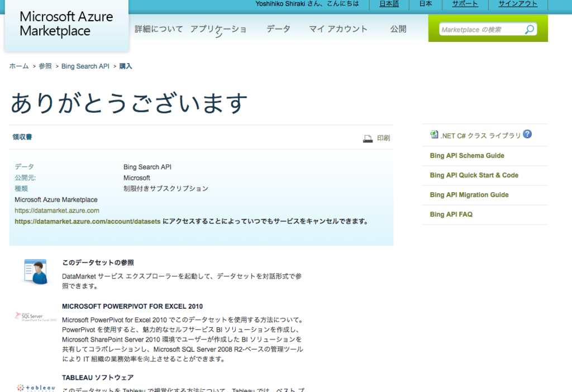Click the Microsoft publisher value

137,178
